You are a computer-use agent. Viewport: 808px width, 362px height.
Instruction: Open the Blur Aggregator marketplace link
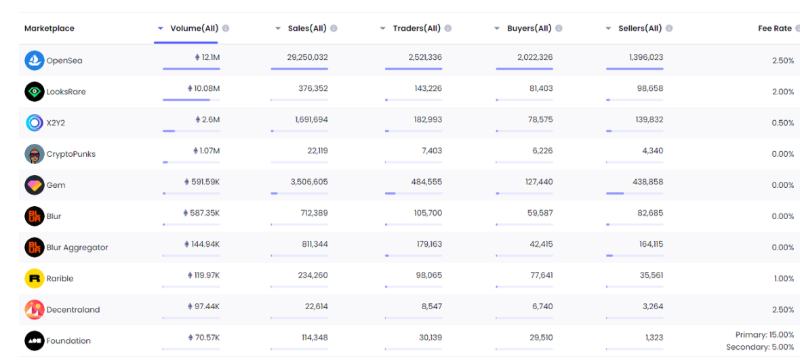(x=77, y=248)
